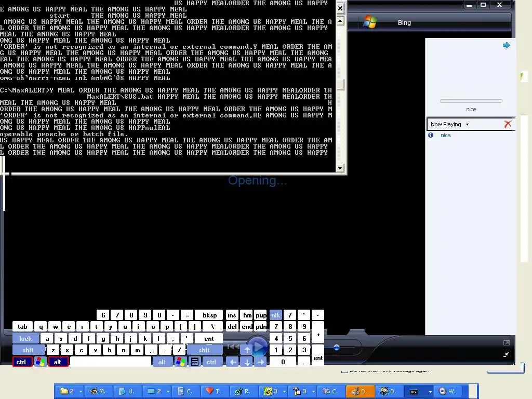This screenshot has height=399, width=532.
Task: Click the progress bar above 'nice'
Action: click(x=471, y=101)
